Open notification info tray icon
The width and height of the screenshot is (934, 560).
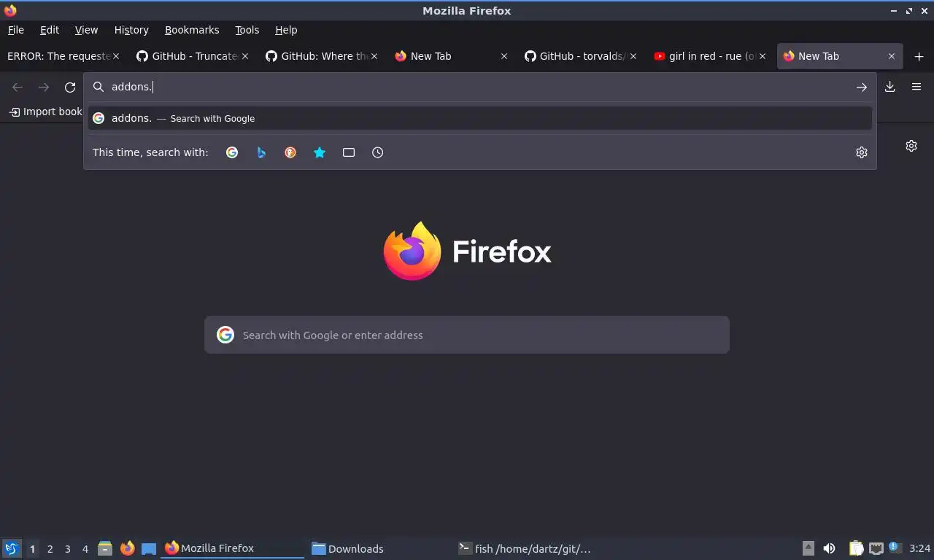[895, 548]
